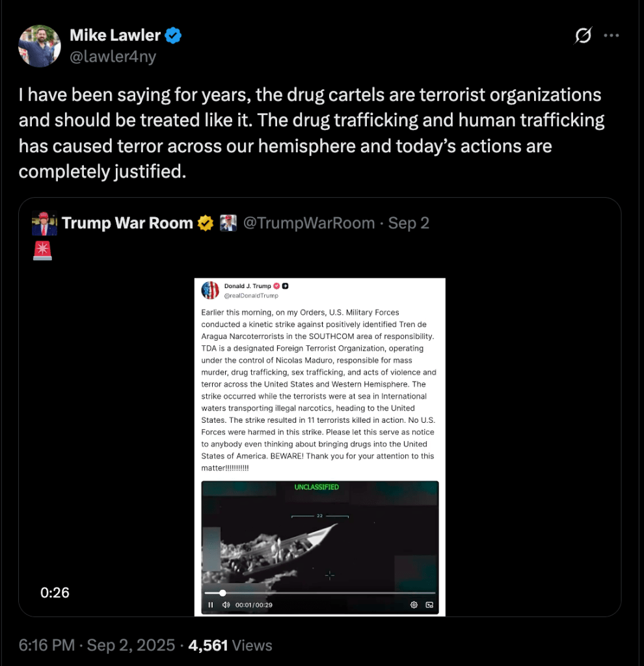The image size is (644, 666).
Task: Click the Trump War Room avatar
Action: click(44, 224)
